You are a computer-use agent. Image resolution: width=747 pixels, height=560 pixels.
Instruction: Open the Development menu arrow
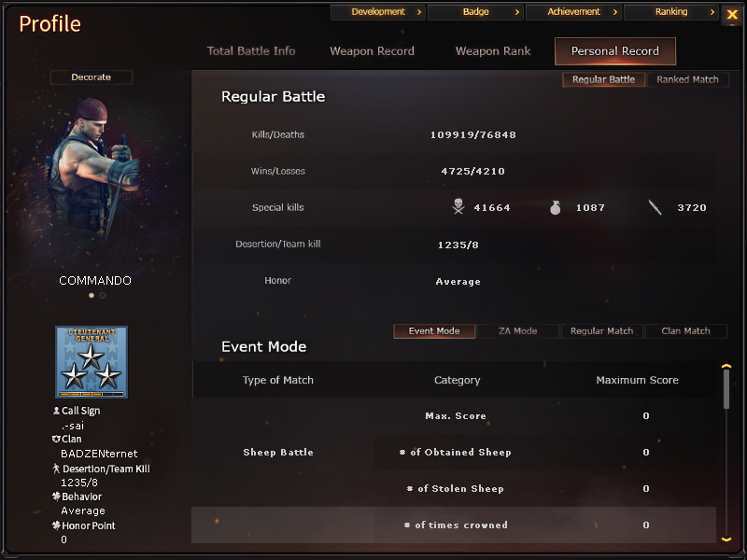click(x=419, y=12)
